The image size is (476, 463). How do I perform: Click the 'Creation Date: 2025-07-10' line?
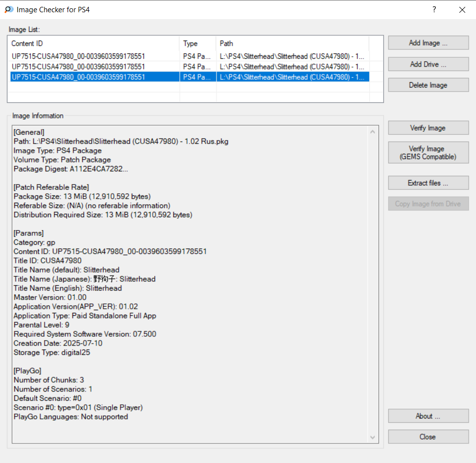click(58, 343)
